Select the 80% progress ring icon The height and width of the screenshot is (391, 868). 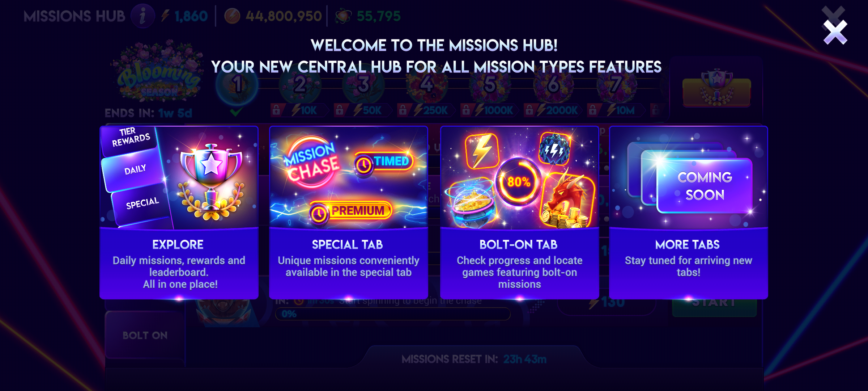(518, 181)
